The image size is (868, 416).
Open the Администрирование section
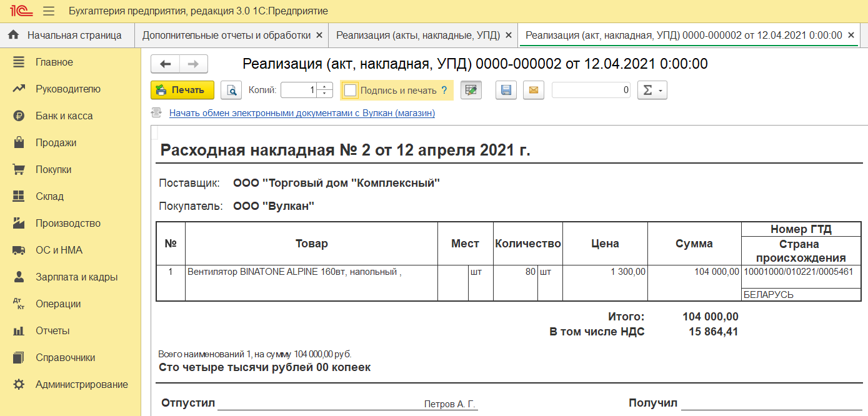tap(71, 384)
